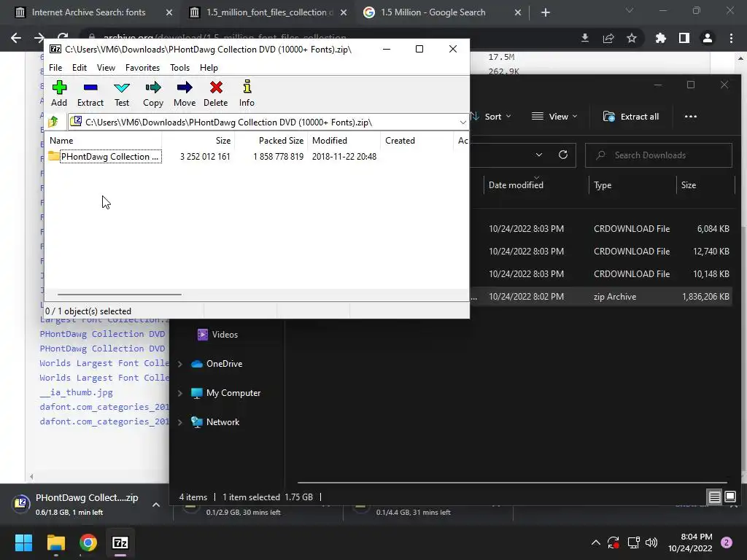The height and width of the screenshot is (560, 747).
Task: Click Extract all in Explorer
Action: 631,116
